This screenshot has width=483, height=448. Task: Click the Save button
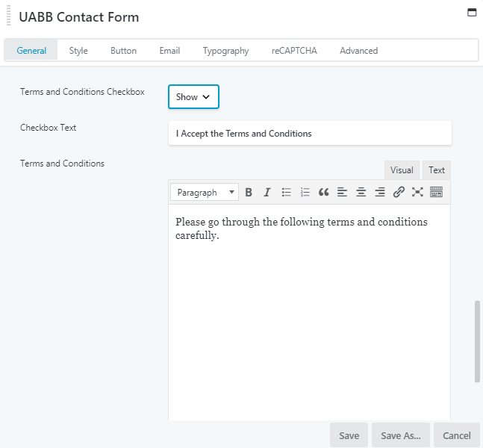(x=349, y=435)
